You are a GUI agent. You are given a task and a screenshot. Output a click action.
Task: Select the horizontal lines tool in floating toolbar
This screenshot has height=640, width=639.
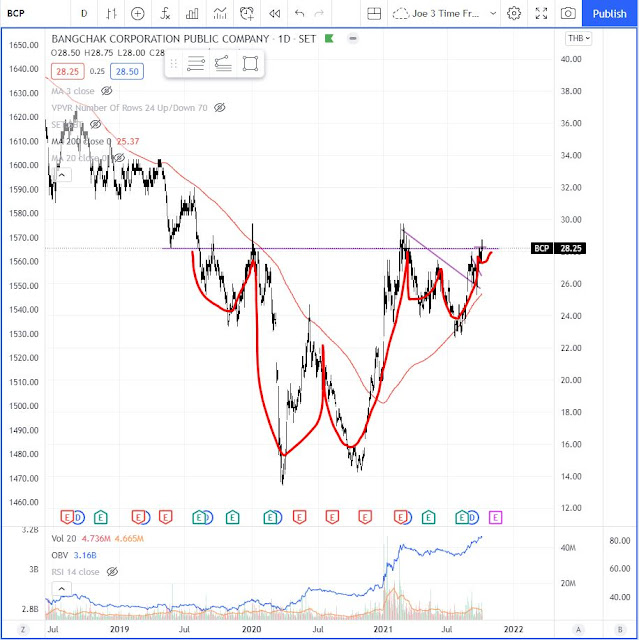pos(196,64)
